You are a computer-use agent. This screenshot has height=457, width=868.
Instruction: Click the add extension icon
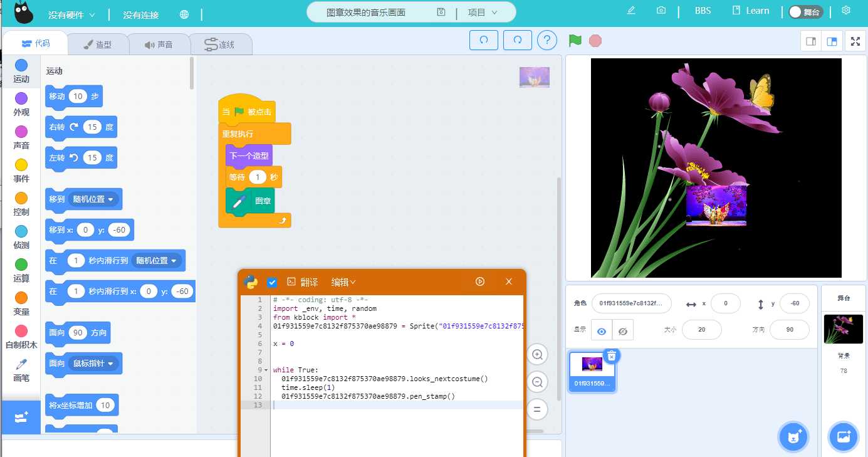(x=21, y=418)
